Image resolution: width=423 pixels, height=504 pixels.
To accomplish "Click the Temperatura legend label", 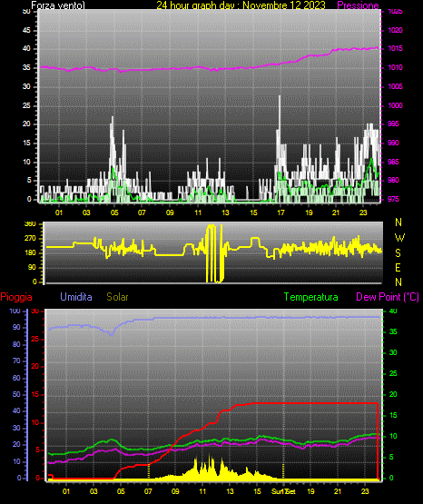I will [x=311, y=297].
